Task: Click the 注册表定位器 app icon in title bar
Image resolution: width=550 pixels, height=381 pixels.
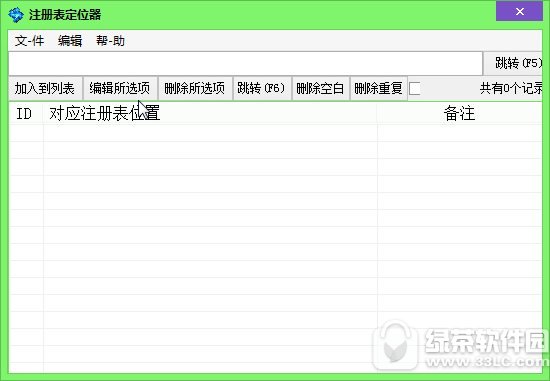Action: point(16,15)
